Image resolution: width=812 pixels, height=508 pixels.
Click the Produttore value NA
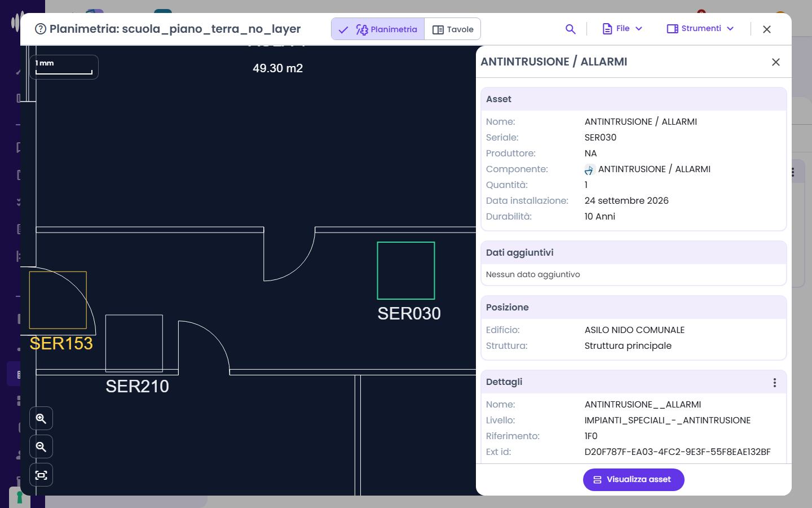click(x=590, y=154)
